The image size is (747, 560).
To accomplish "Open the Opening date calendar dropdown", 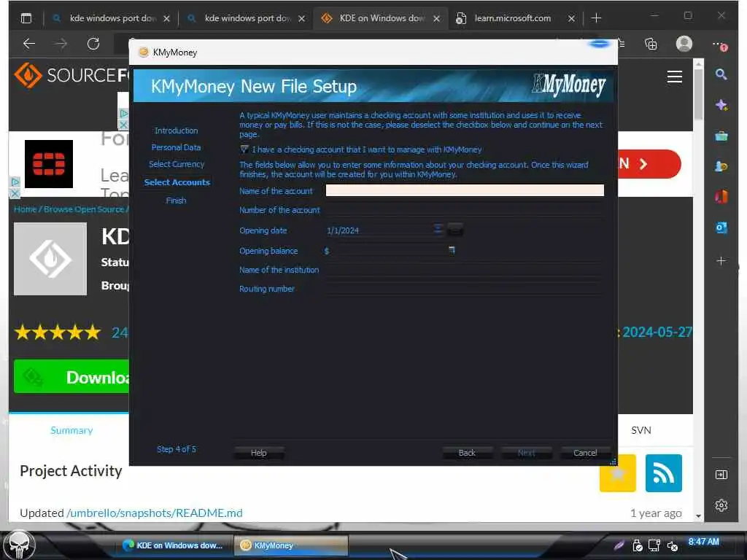I will 455,230.
